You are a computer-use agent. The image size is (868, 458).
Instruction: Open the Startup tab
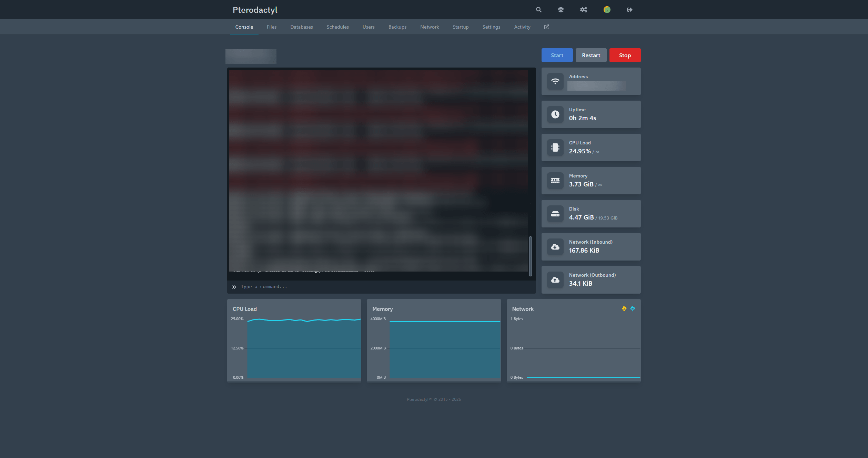460,27
